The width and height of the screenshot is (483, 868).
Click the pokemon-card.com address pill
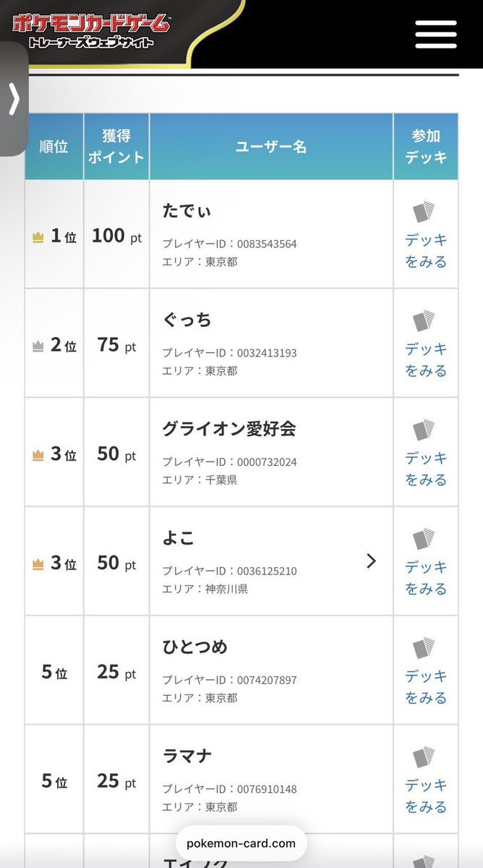[x=241, y=843]
